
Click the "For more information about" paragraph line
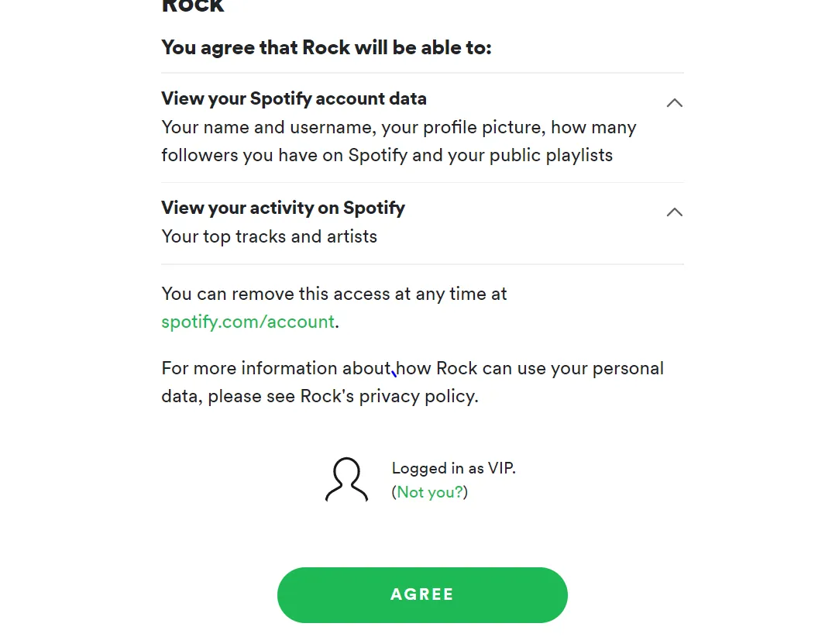tap(275, 368)
